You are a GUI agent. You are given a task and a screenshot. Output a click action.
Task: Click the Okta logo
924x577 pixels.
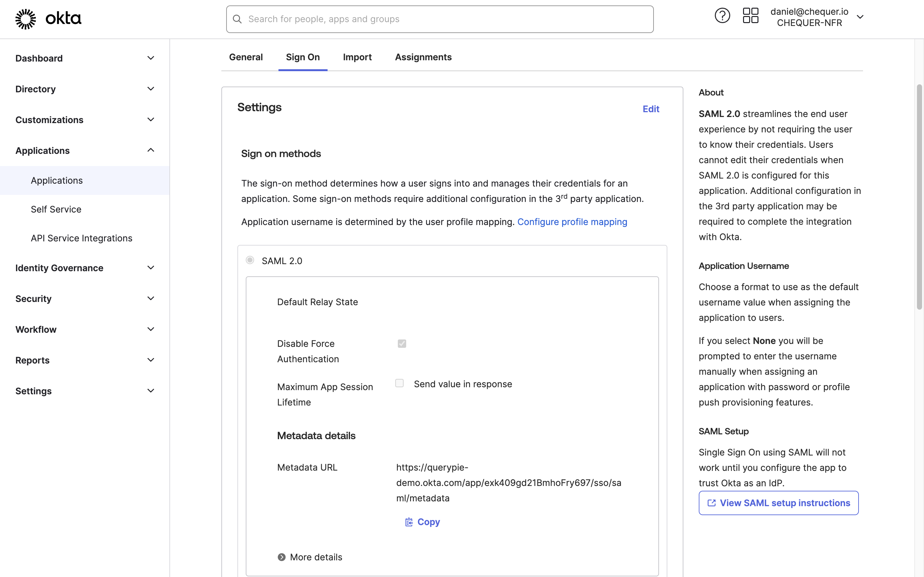(48, 18)
